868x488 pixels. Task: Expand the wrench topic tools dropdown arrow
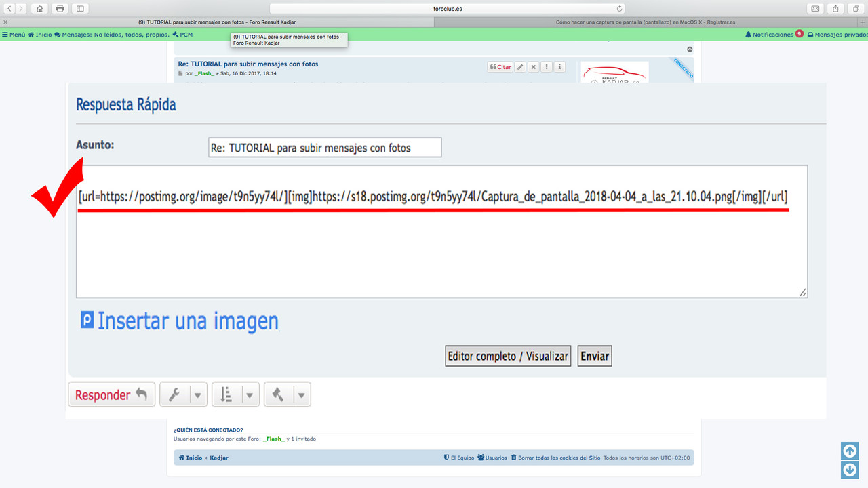point(198,394)
